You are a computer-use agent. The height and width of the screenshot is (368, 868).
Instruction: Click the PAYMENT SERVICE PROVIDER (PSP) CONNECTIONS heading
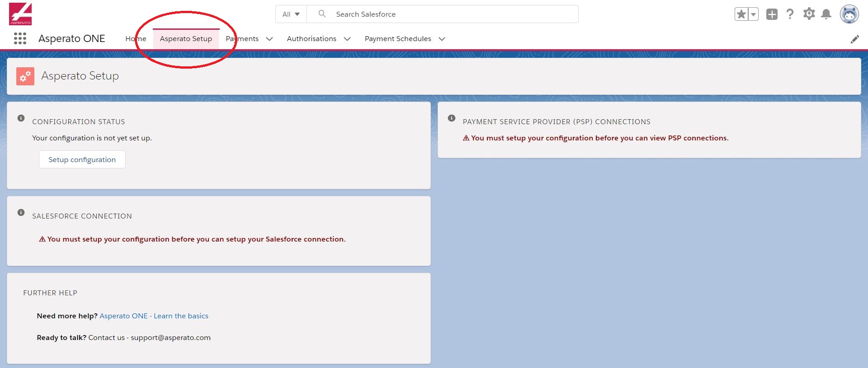coord(557,122)
